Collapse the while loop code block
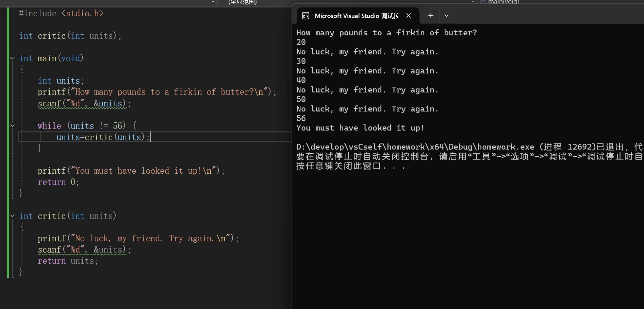The image size is (644, 309). tap(13, 126)
